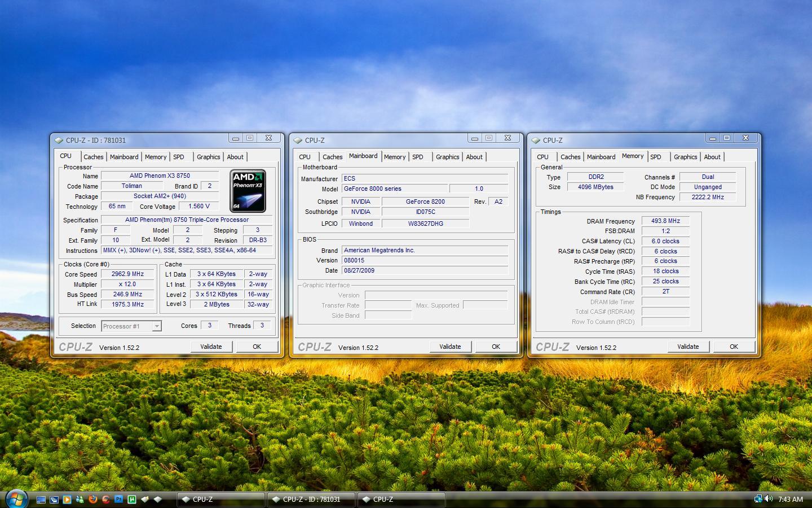Click Core Voltage value '1.560 V'

coord(199,207)
